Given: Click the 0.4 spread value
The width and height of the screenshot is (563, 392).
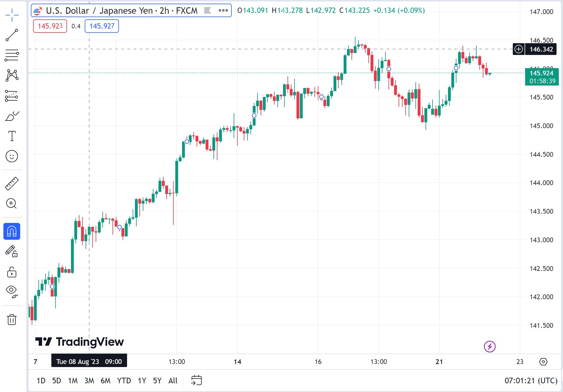Looking at the screenshot, I should pos(76,26).
